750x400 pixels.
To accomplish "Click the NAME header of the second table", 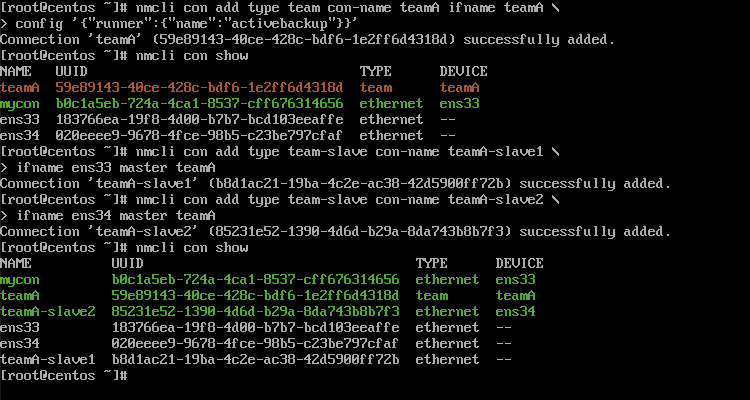I will click(x=16, y=264).
